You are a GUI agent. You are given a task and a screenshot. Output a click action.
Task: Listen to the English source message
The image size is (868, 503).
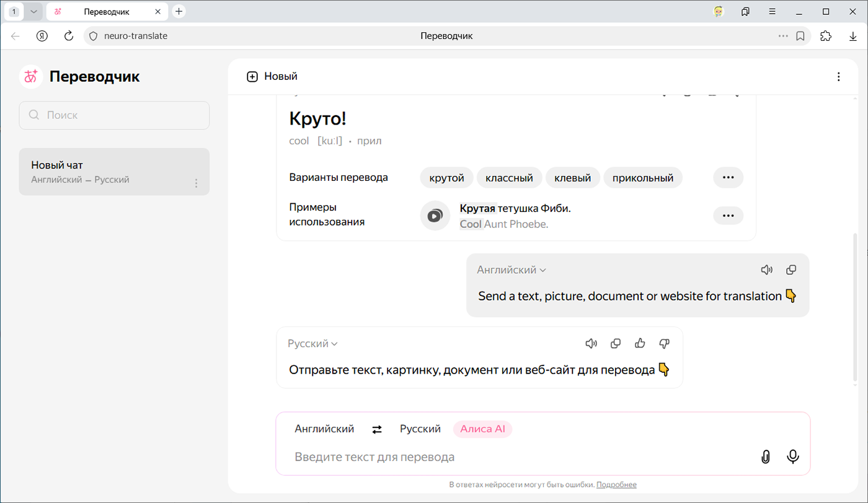click(767, 270)
